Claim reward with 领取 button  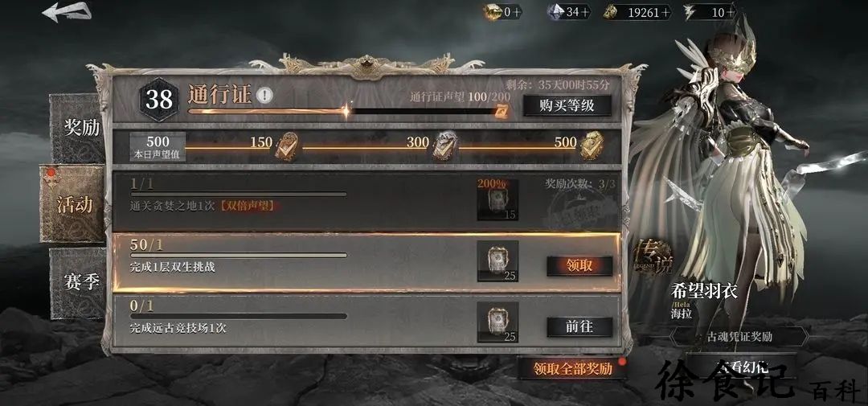point(579,266)
